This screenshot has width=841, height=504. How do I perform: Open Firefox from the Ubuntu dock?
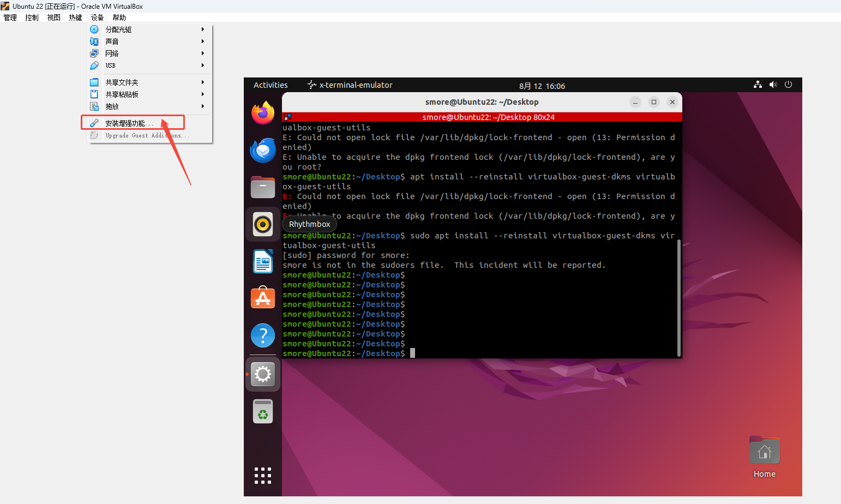(263, 113)
